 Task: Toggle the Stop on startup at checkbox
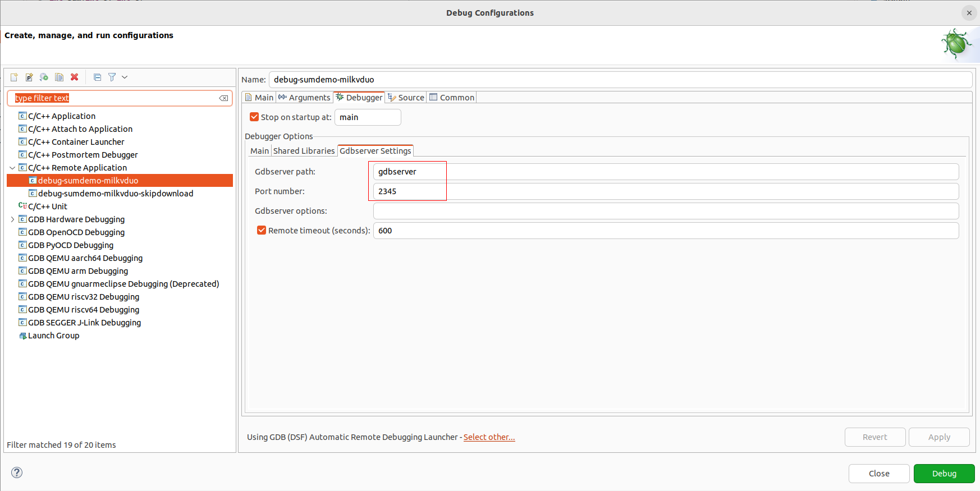[254, 117]
